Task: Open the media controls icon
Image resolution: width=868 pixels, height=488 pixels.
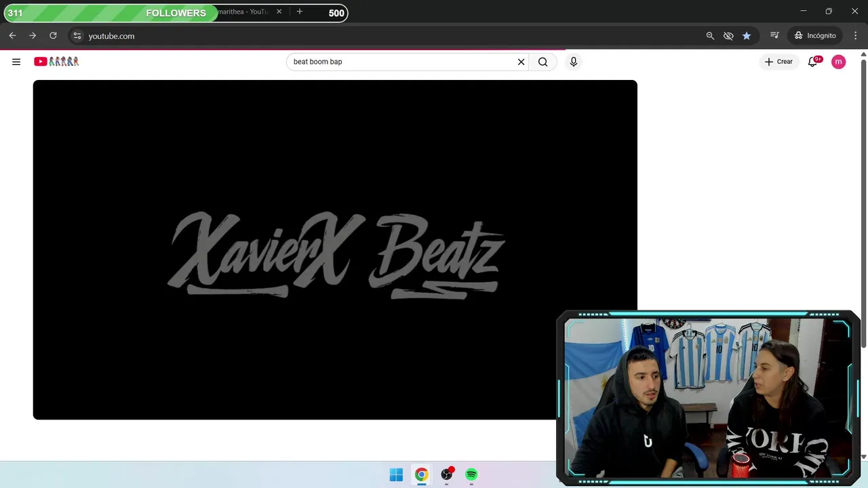Action: tap(774, 36)
